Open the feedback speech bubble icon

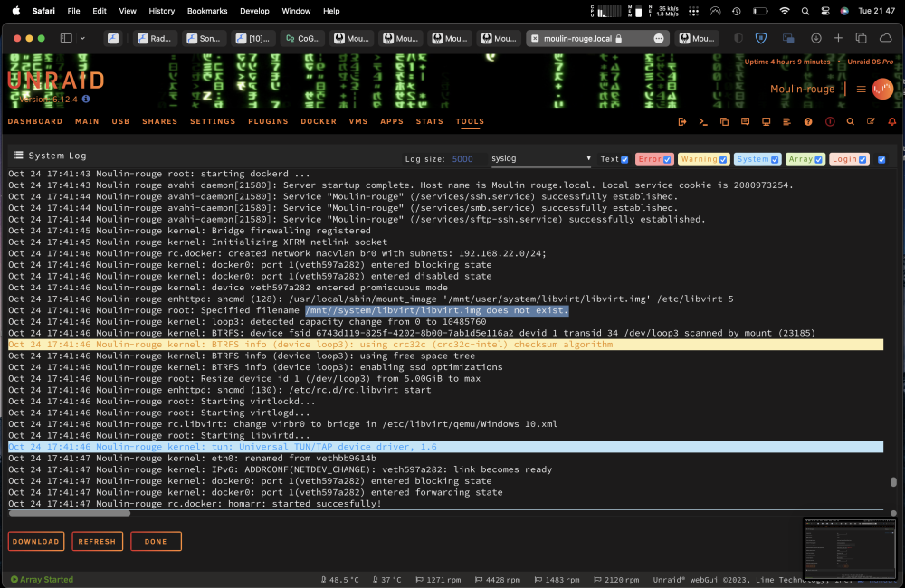pyautogui.click(x=745, y=122)
